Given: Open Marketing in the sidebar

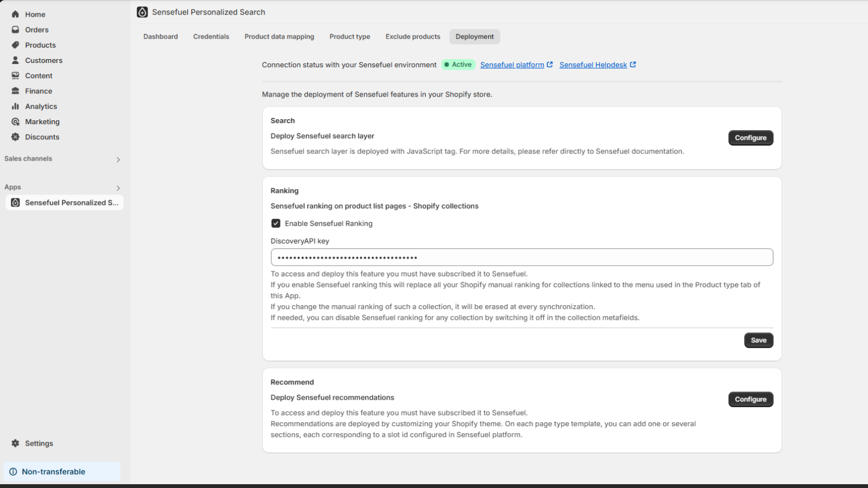Looking at the screenshot, I should pos(42,122).
